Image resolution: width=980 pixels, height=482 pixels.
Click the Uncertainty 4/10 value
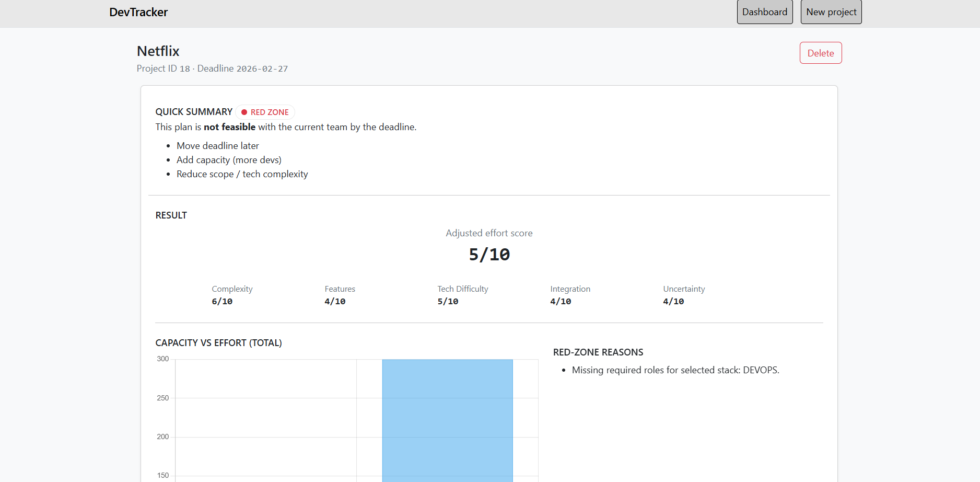click(x=673, y=302)
